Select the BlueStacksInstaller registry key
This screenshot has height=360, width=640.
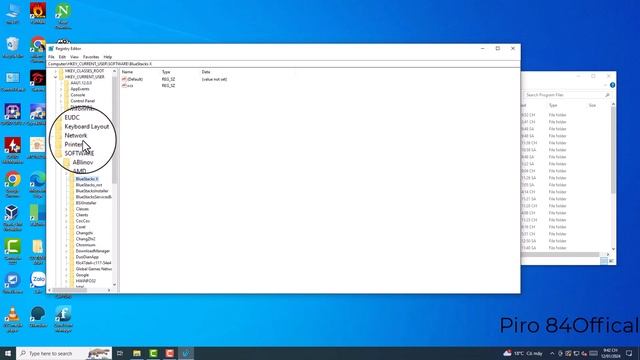click(x=92, y=191)
